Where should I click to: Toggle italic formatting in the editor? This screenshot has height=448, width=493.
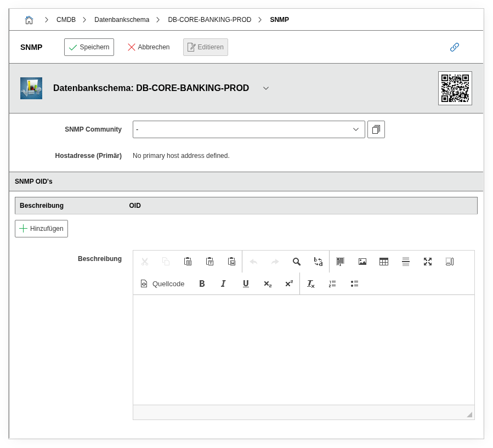(223, 283)
